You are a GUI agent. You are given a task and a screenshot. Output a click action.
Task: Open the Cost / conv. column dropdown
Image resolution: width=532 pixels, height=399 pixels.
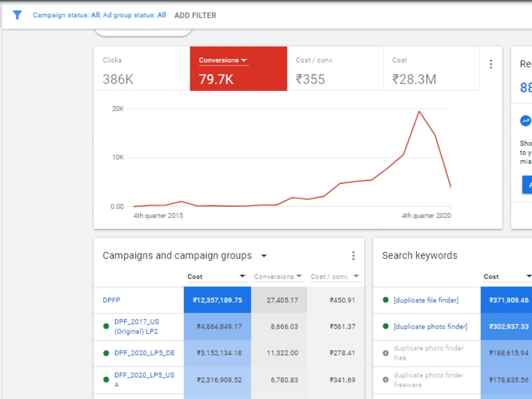point(356,276)
